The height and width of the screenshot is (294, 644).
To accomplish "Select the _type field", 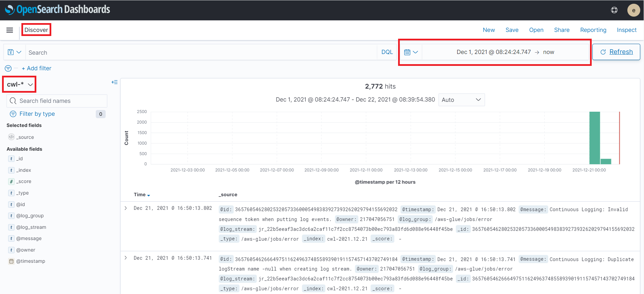I will [23, 193].
